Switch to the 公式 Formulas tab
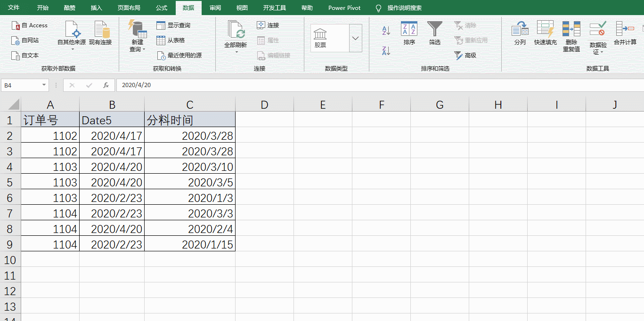 tap(161, 8)
